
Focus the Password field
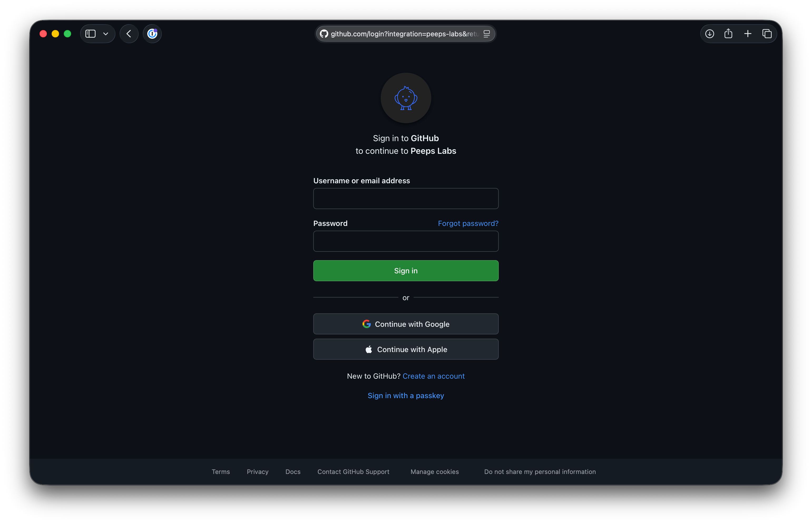coord(406,241)
